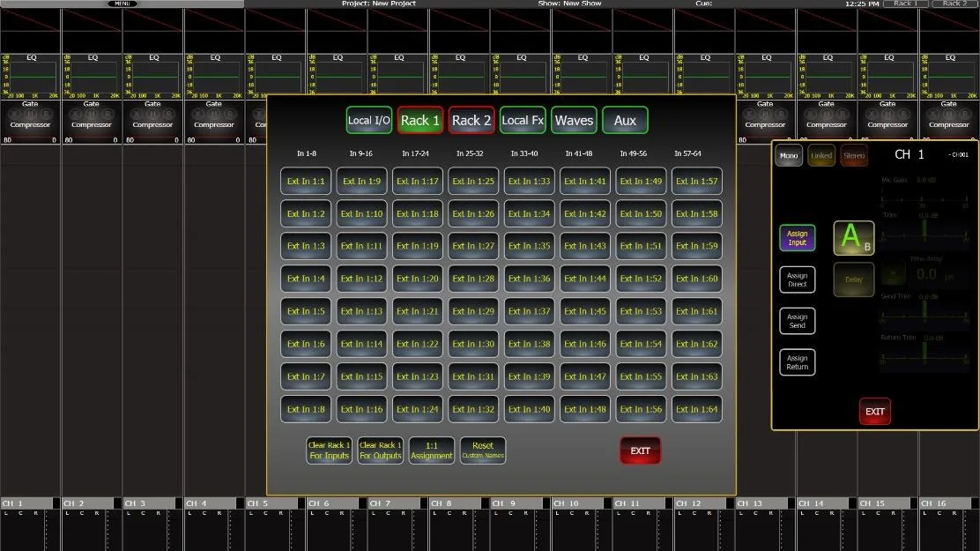The height and width of the screenshot is (551, 980).
Task: Pick Ext In 1:49 input
Action: click(641, 182)
